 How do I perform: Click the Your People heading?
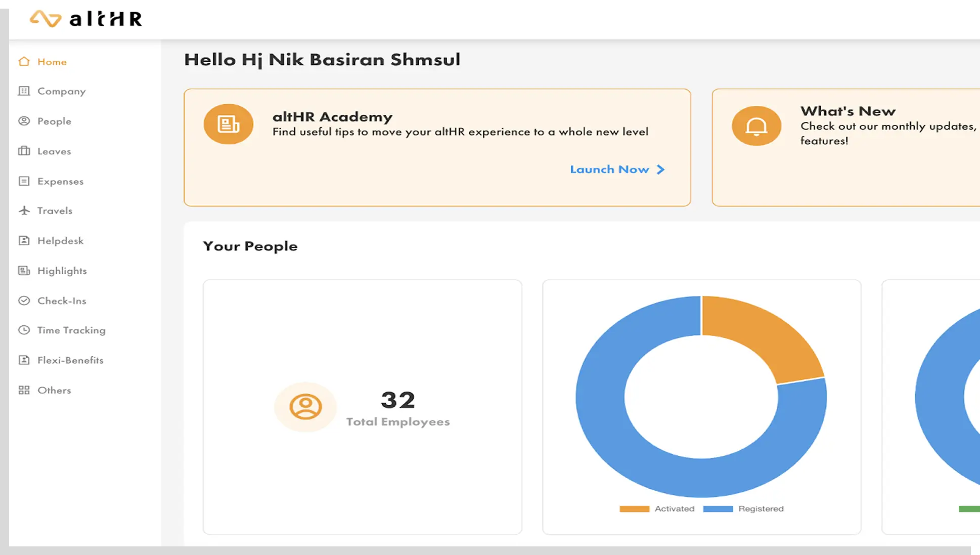coord(250,246)
